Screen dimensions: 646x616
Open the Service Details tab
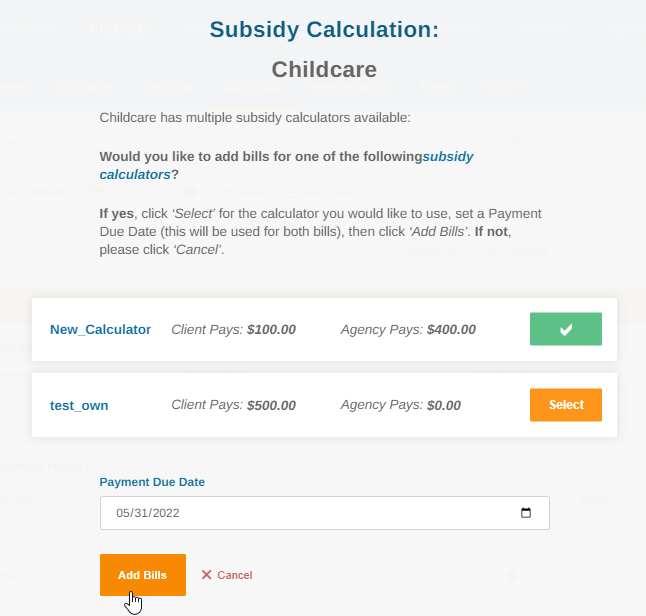pos(33,192)
